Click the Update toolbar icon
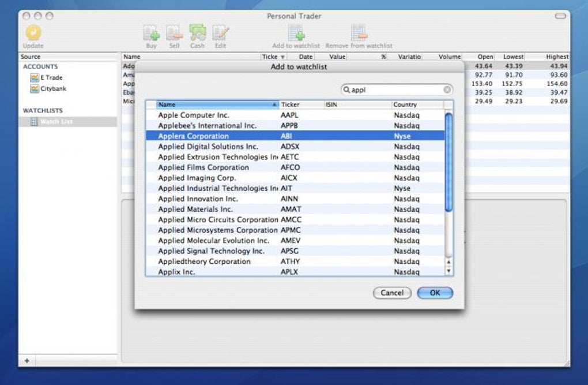This screenshot has height=385, width=588. pyautogui.click(x=33, y=33)
